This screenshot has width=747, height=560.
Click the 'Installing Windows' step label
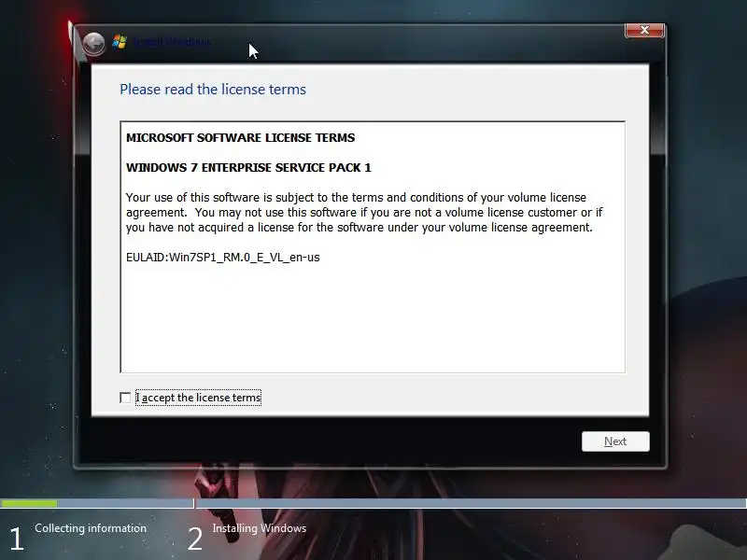[x=260, y=528]
